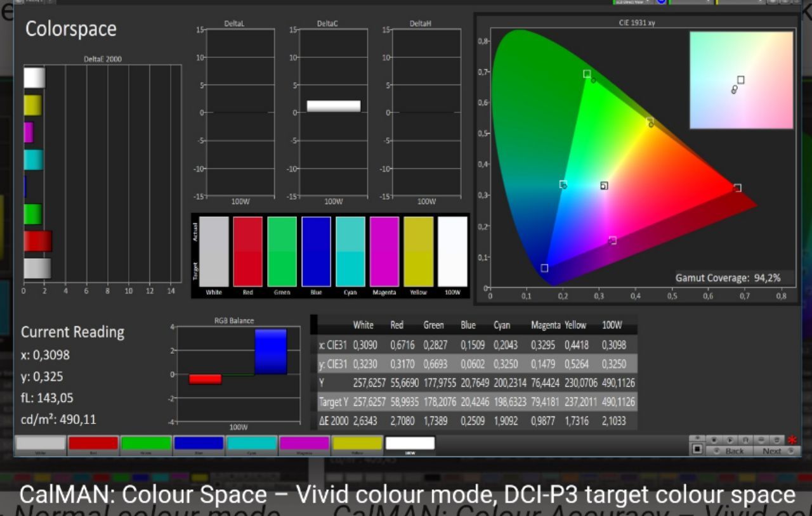Click the white point marker on CIE diagram
Viewport: 812px width, 516px height.
(x=604, y=186)
